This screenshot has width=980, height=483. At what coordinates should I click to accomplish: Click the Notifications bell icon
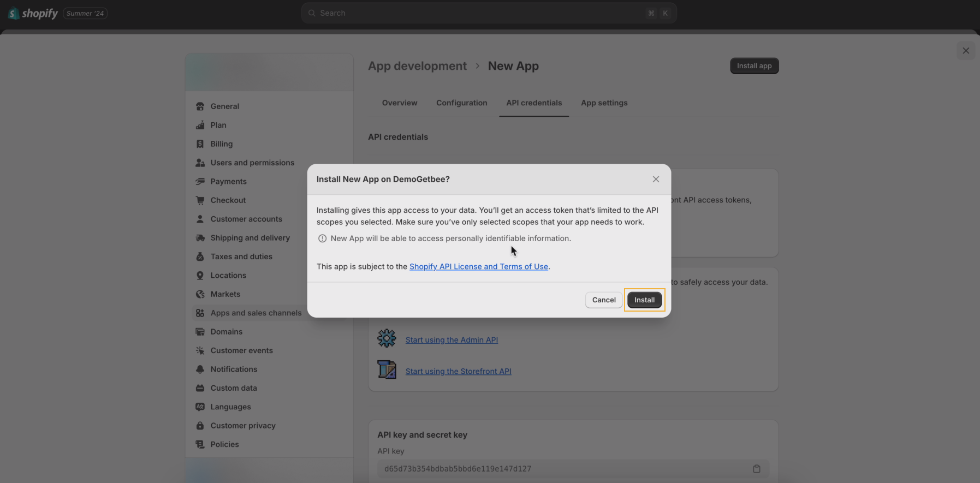point(200,369)
